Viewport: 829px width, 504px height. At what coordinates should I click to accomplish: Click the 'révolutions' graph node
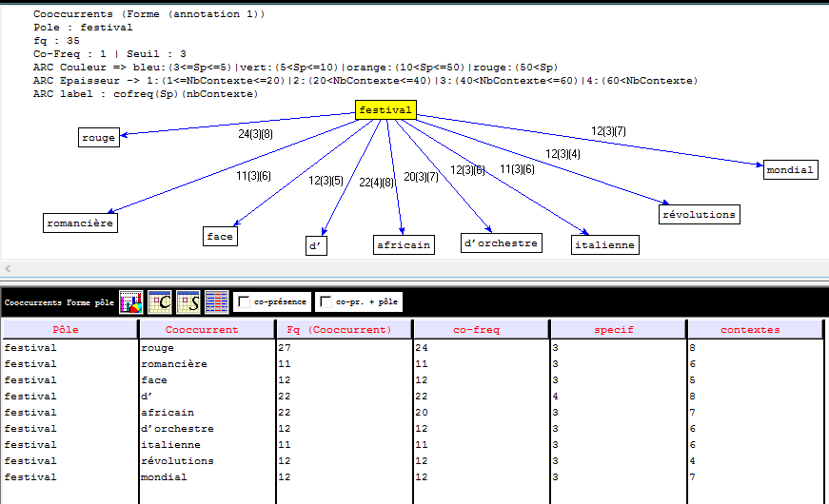click(699, 215)
